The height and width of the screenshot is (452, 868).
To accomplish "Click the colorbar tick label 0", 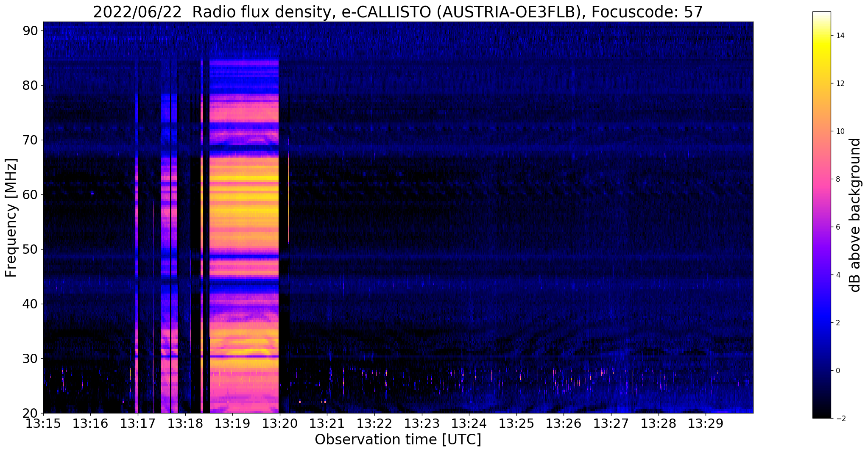I will [838, 371].
